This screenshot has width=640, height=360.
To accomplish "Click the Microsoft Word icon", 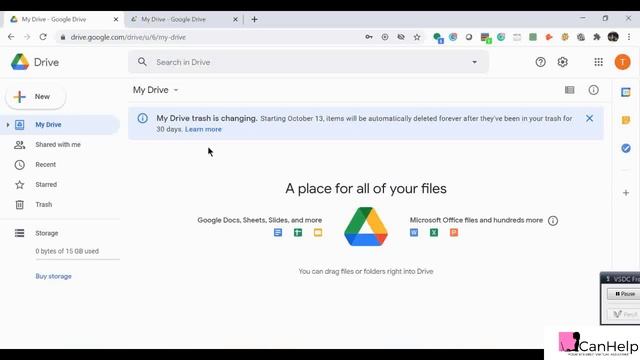I will tap(414, 233).
